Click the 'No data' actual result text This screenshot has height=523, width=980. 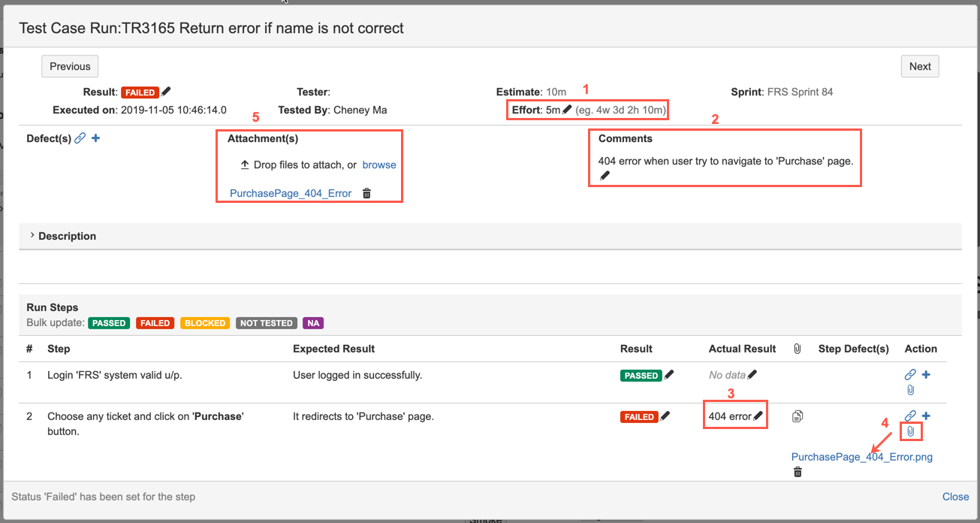tap(728, 375)
